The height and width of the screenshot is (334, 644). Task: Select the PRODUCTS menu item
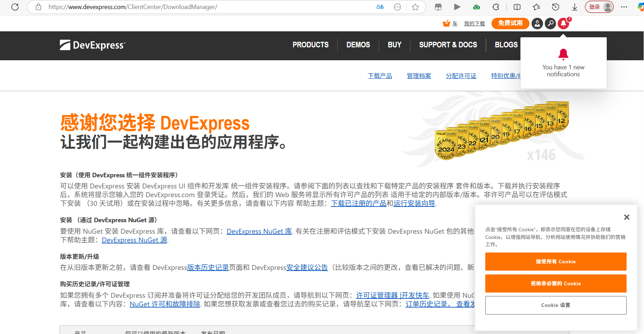click(x=310, y=45)
